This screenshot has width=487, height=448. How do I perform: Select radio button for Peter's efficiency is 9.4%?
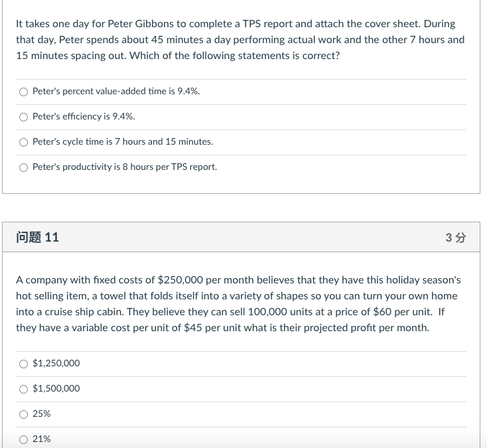coord(24,117)
